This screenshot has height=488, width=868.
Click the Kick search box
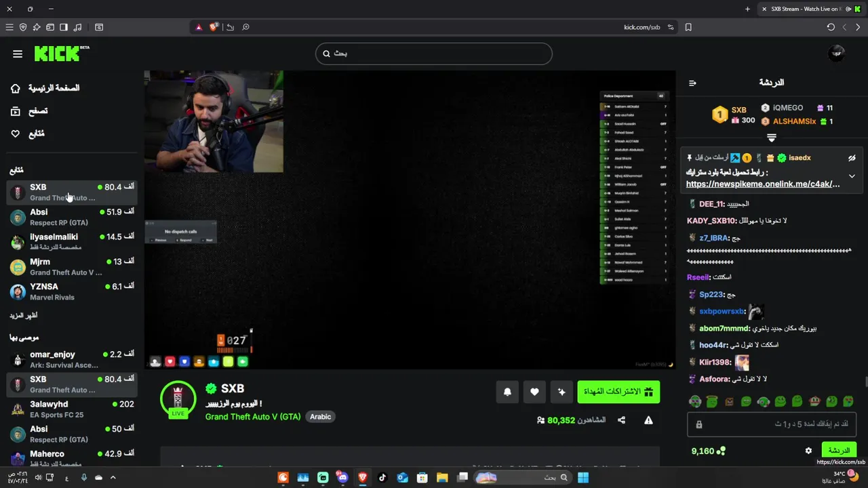coord(434,54)
